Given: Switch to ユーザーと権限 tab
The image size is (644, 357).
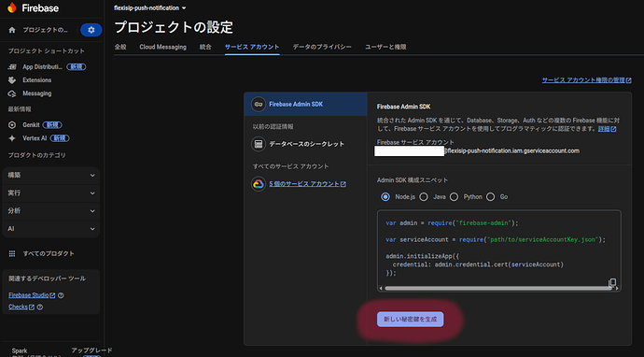Looking at the screenshot, I should point(385,47).
